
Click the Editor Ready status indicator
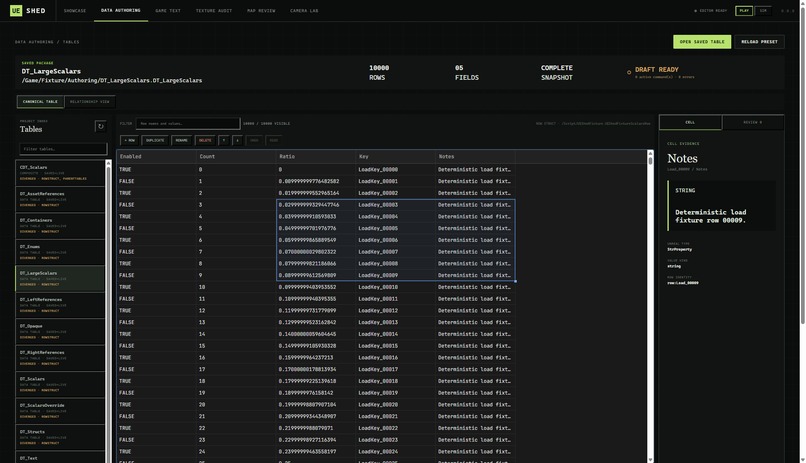click(x=710, y=11)
